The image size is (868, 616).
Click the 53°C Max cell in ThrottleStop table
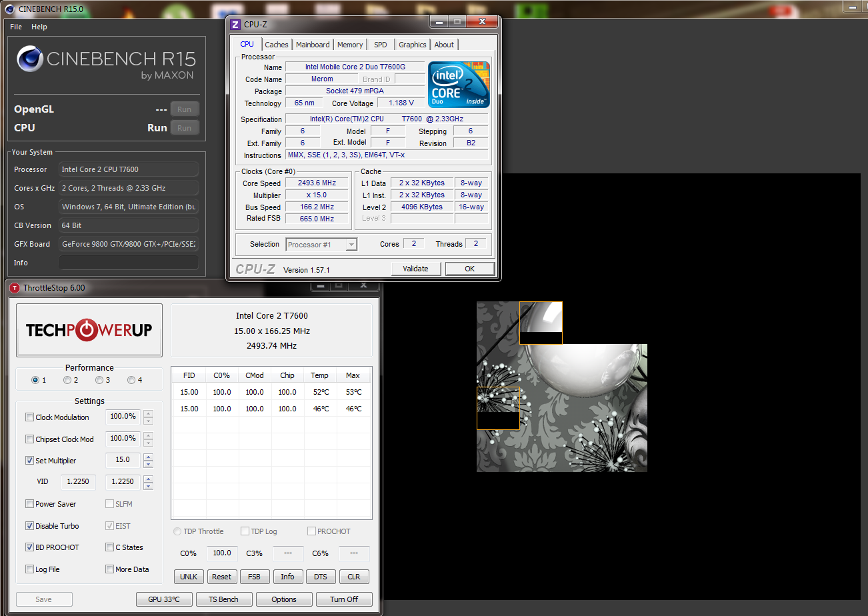click(353, 392)
